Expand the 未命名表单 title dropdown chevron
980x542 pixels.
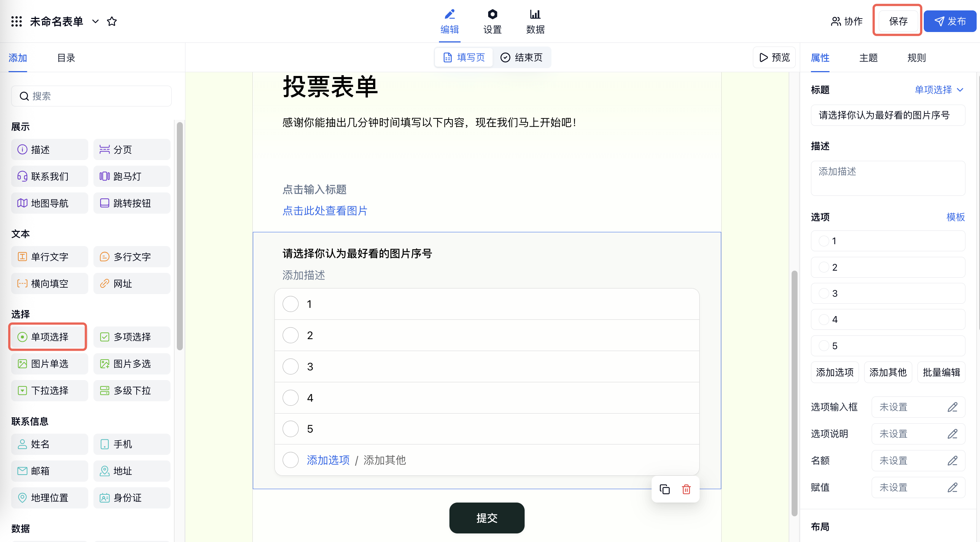click(95, 22)
